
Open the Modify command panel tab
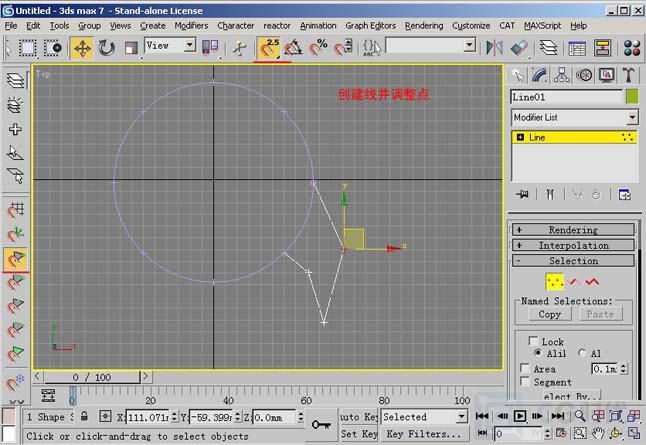(540, 75)
